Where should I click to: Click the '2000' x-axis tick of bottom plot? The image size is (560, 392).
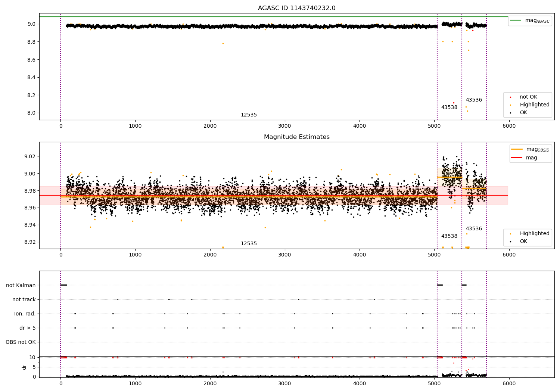point(210,384)
